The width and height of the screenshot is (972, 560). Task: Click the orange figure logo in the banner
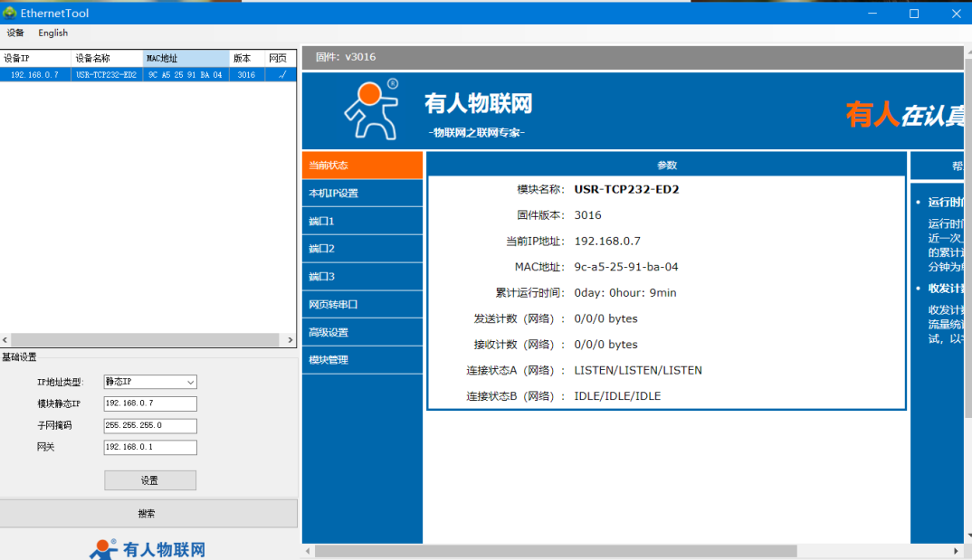coord(371,109)
